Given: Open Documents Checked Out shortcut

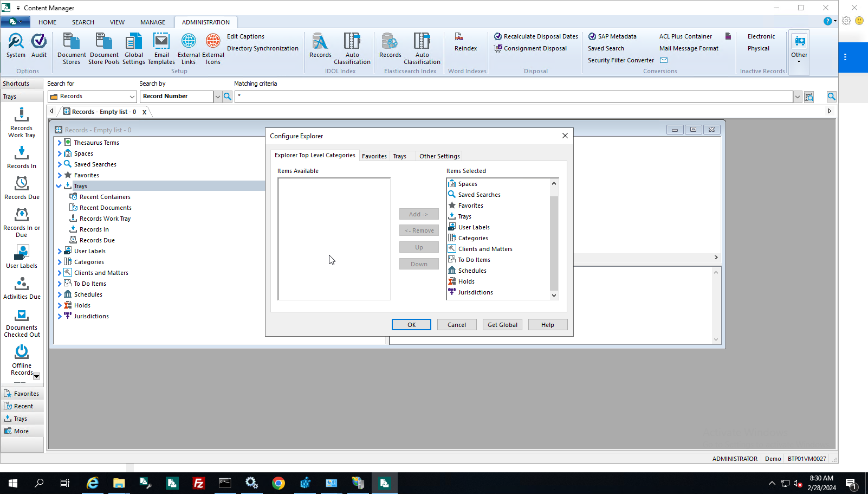Looking at the screenshot, I should [x=22, y=324].
